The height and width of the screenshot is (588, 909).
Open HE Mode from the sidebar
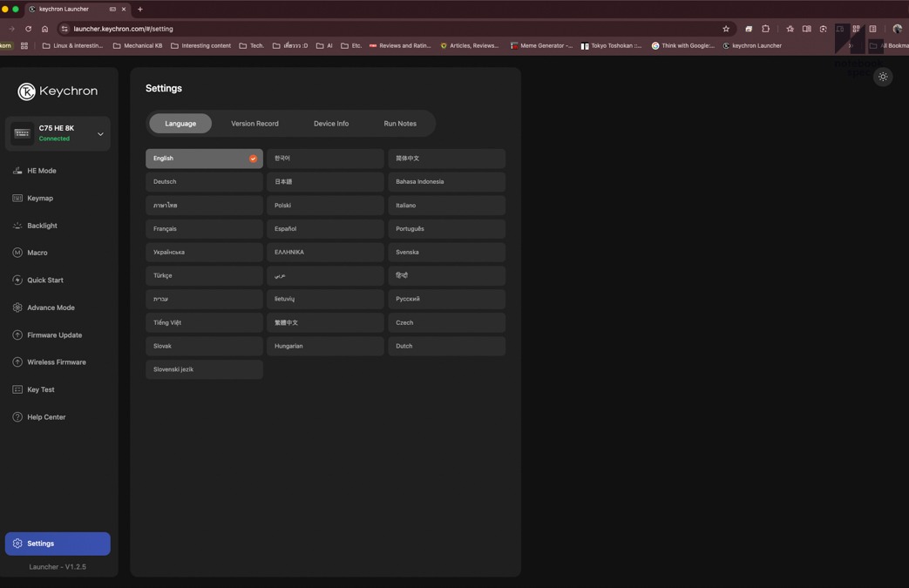pos(41,171)
